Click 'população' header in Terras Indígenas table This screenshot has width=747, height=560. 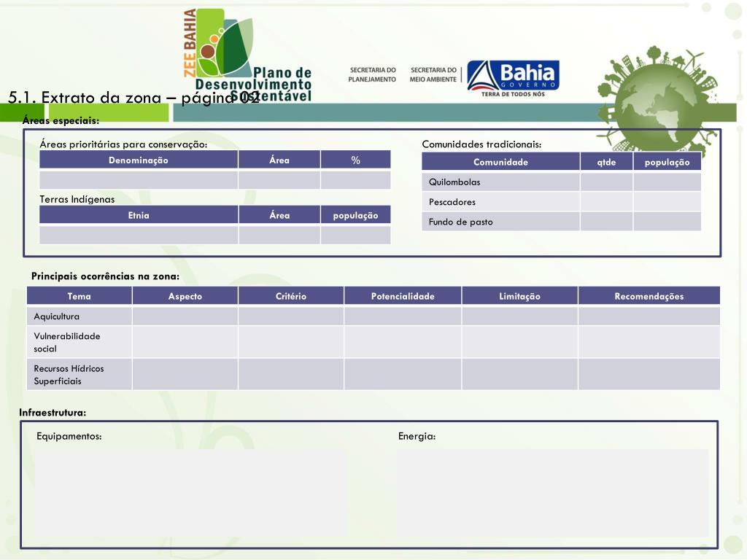click(x=355, y=215)
